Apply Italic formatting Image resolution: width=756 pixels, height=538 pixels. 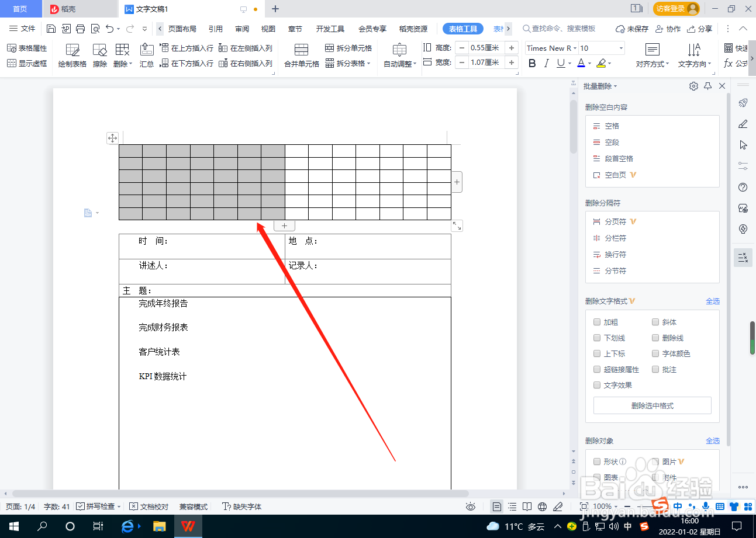(x=547, y=64)
